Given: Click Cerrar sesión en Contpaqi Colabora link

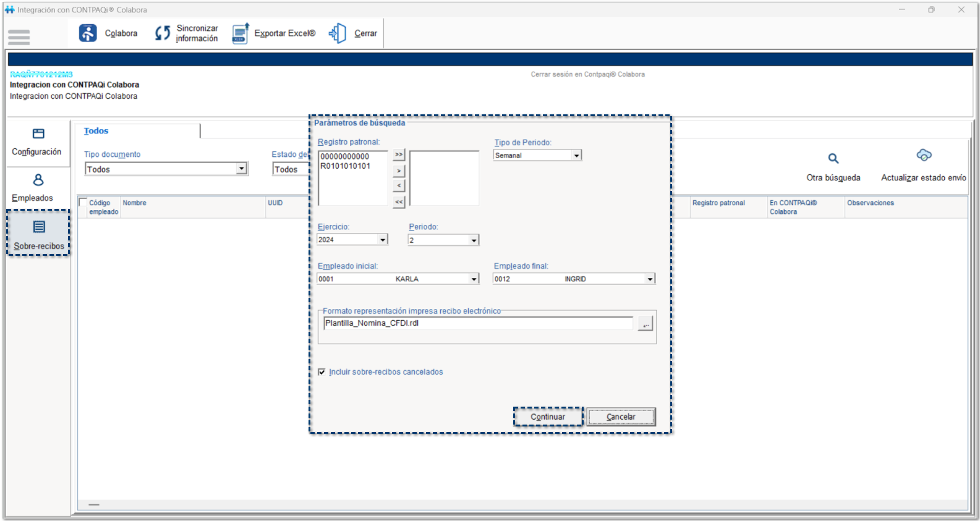Looking at the screenshot, I should 587,74.
